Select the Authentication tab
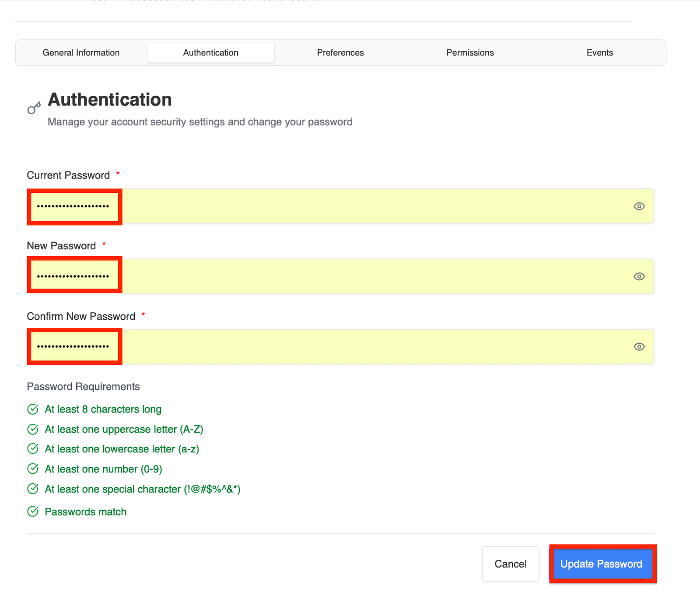The image size is (700, 603). tap(211, 52)
